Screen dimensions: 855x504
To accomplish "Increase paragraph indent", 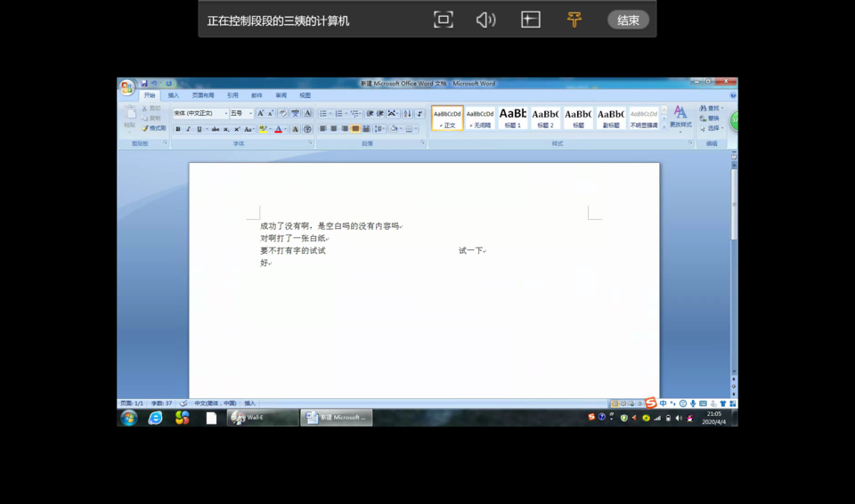I will coord(380,113).
